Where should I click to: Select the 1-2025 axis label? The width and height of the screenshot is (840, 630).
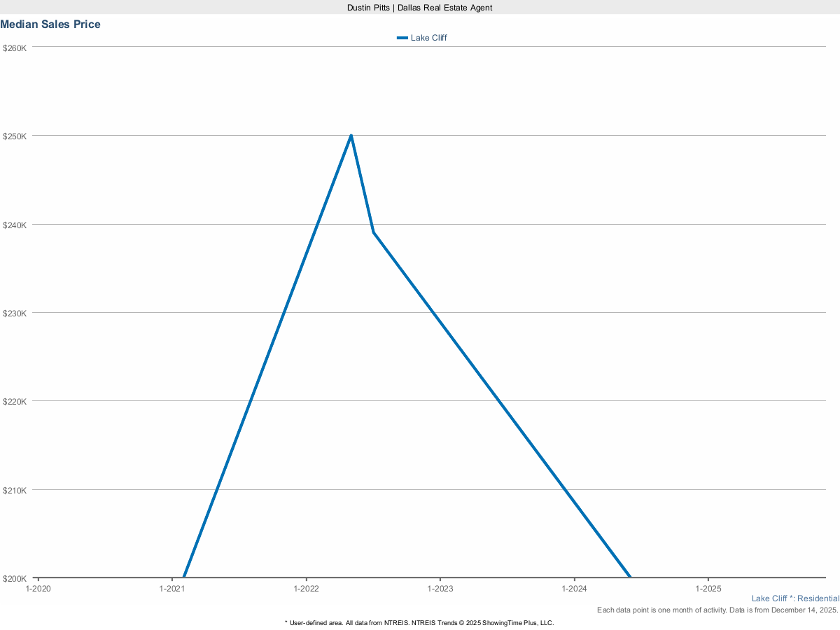coord(708,589)
